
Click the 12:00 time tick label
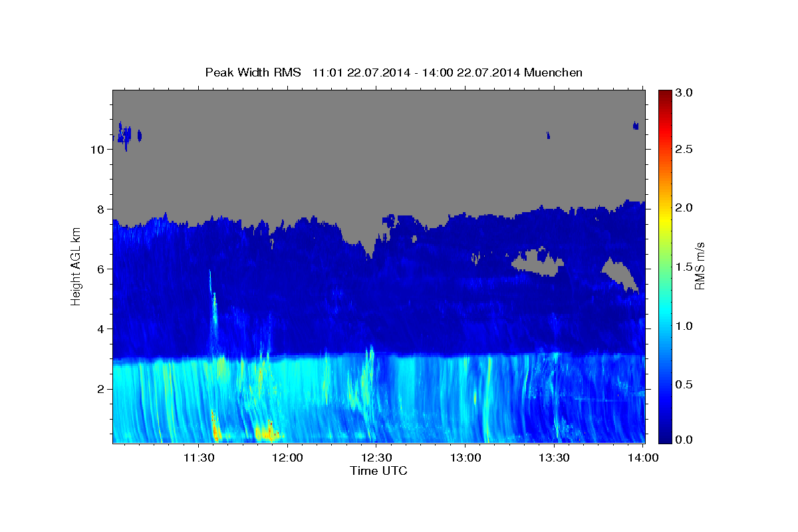click(287, 458)
